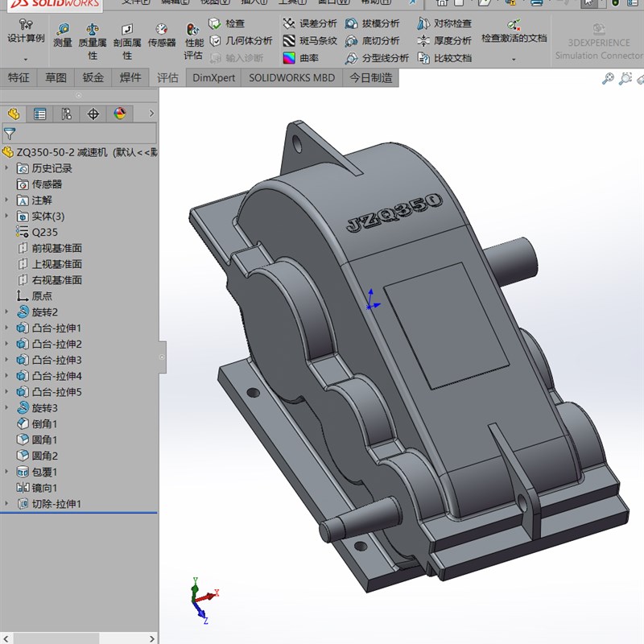Toggle 曲率 curvature display

coord(301,58)
